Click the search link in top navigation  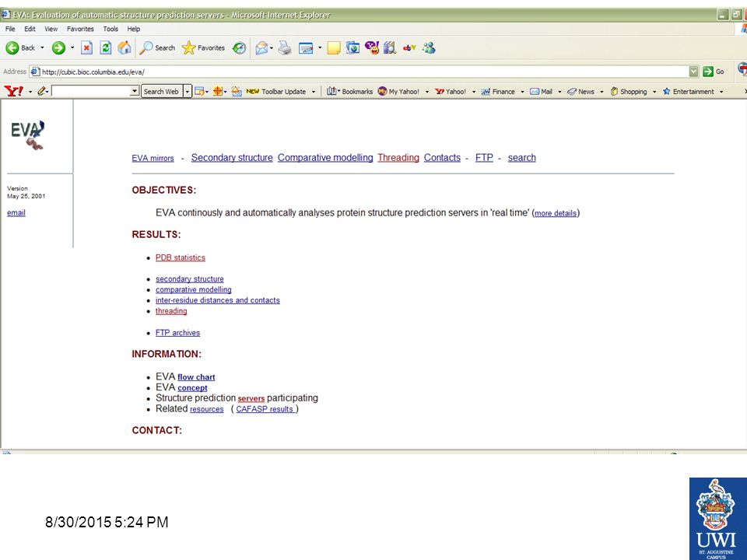pyautogui.click(x=521, y=158)
